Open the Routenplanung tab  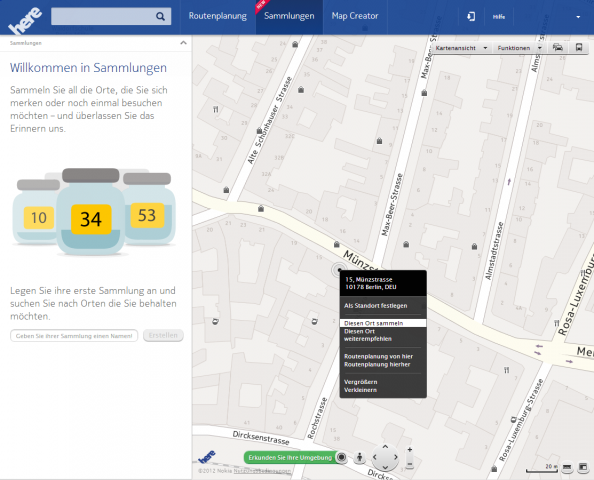(217, 16)
